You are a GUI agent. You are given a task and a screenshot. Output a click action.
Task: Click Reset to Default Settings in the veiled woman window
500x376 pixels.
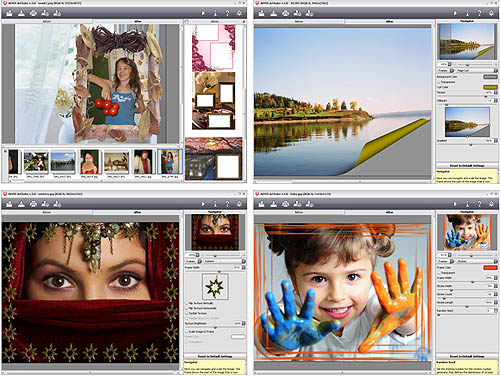pyautogui.click(x=215, y=356)
